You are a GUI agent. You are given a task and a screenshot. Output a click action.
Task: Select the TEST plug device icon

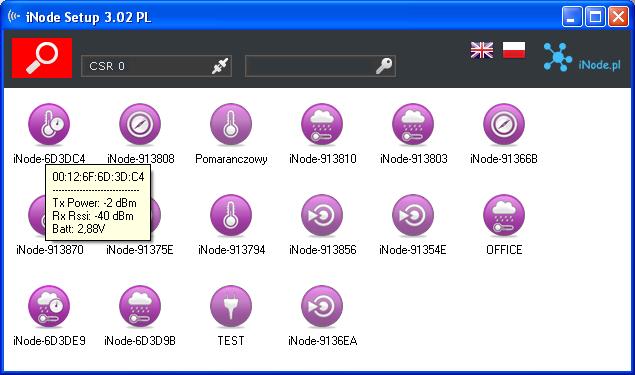point(231,307)
